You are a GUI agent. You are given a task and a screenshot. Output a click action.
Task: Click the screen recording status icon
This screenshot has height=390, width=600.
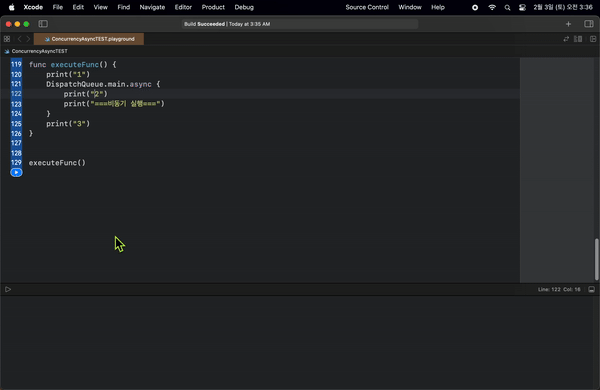pos(475,7)
